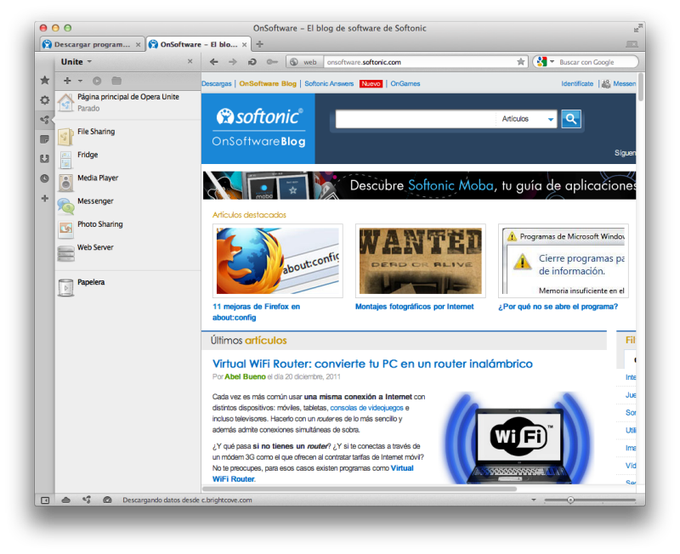Viewport: 680px width, 554px height.
Task: Open ¿Por qué no se abre el programa? link
Action: [558, 307]
